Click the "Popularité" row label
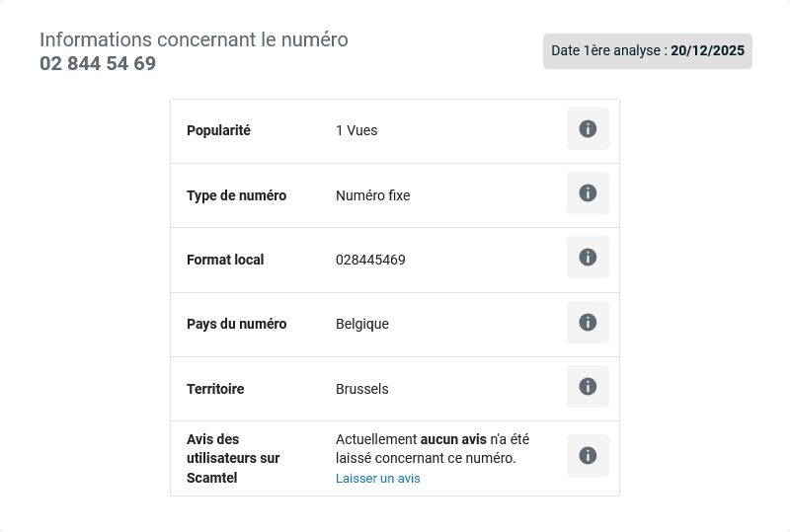Viewport: 790px width, 532px height. click(218, 130)
